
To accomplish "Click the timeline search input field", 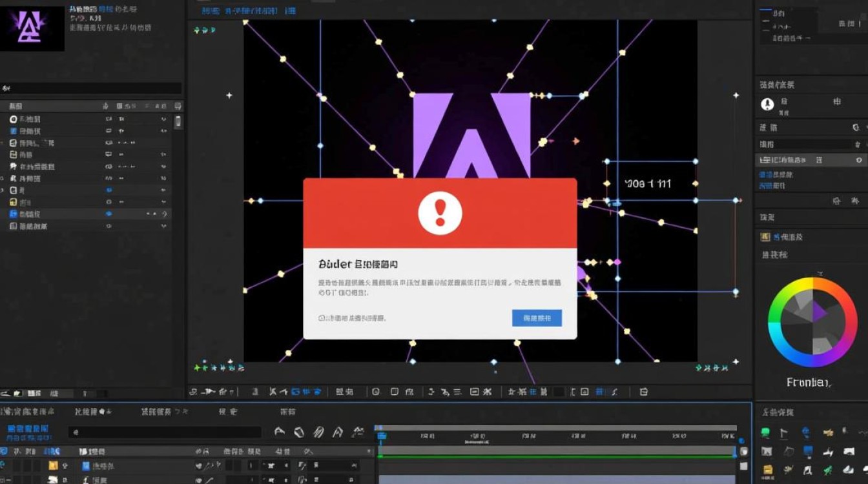I will pyautogui.click(x=165, y=432).
